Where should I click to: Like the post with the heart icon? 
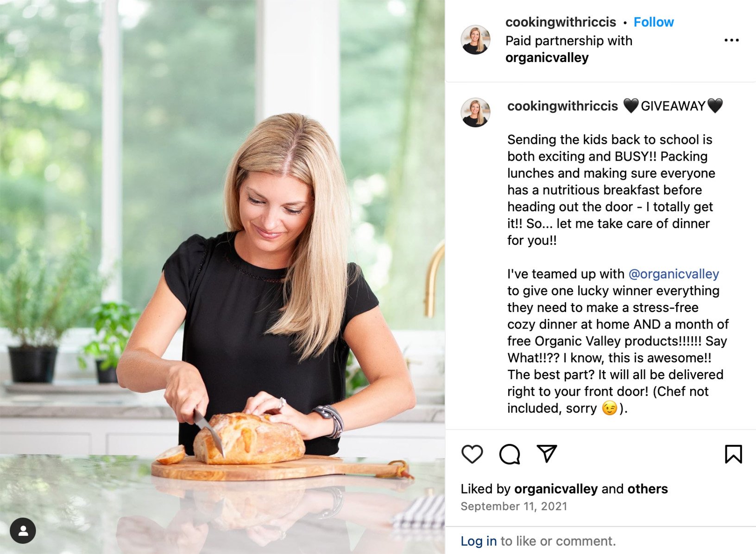[472, 454]
